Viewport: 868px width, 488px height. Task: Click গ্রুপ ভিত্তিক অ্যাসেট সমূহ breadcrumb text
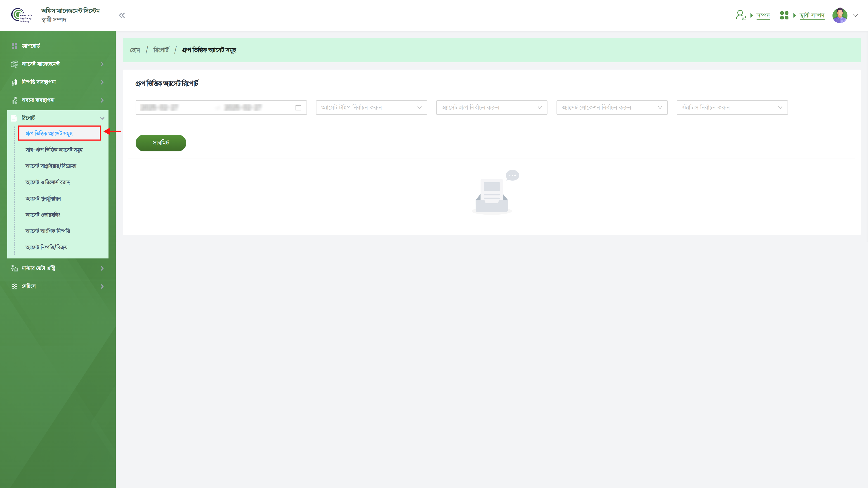[x=209, y=50]
